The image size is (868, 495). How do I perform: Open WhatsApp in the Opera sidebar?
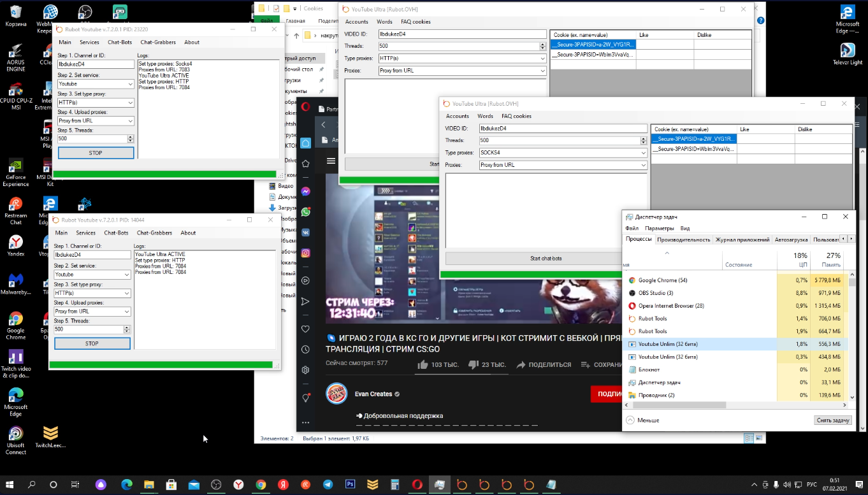point(306,212)
